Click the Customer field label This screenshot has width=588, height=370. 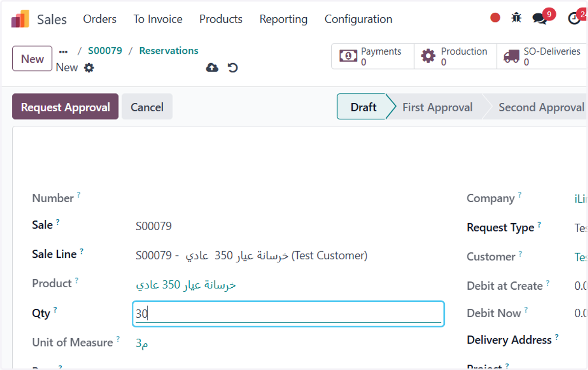point(491,256)
